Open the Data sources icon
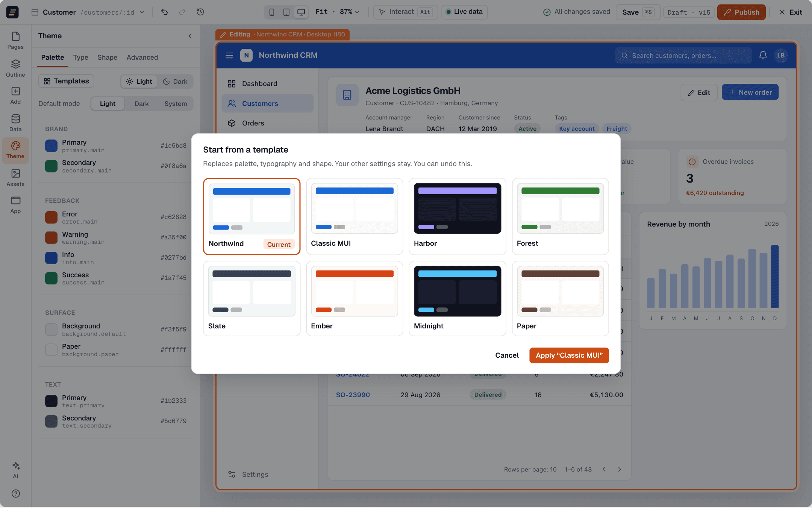 (15, 123)
